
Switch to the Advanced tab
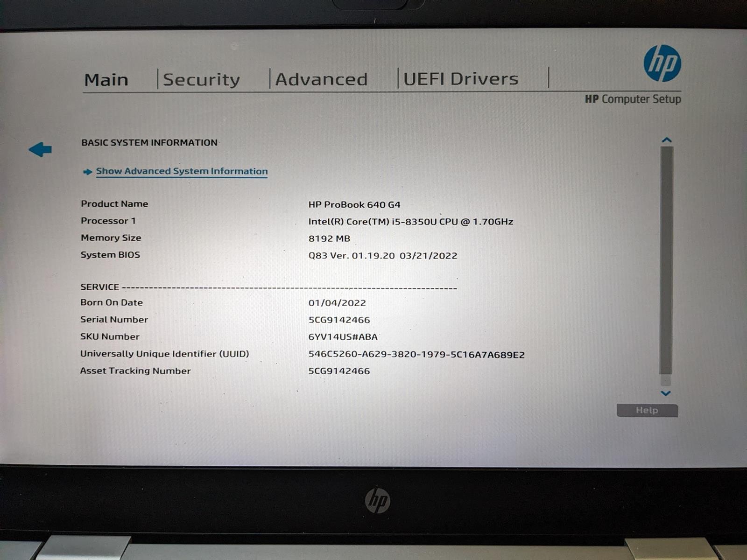(321, 79)
